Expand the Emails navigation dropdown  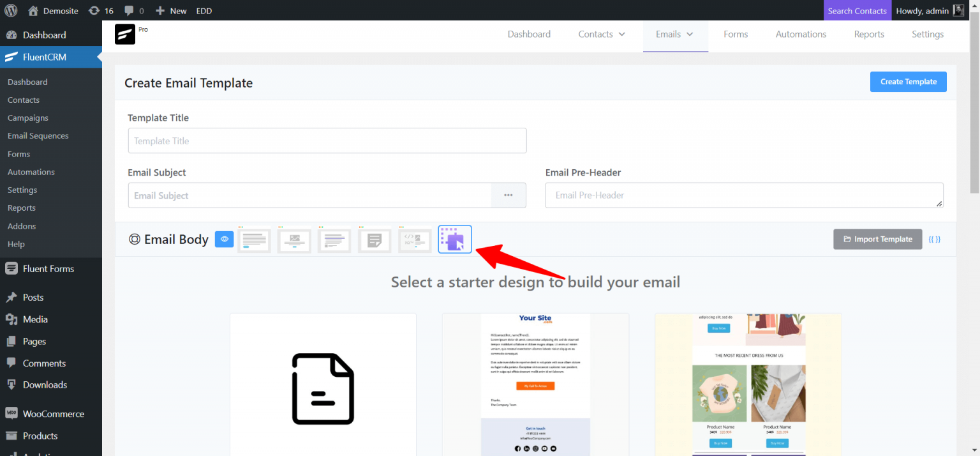[x=675, y=34]
